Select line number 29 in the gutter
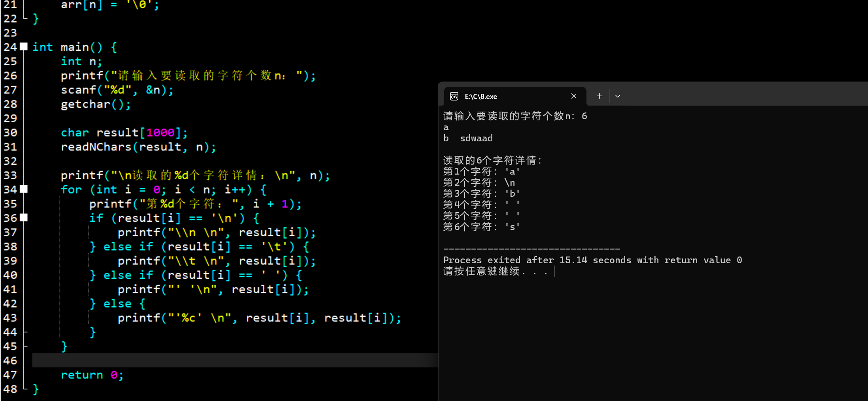Screen dimensions: 868x401 [10, 118]
